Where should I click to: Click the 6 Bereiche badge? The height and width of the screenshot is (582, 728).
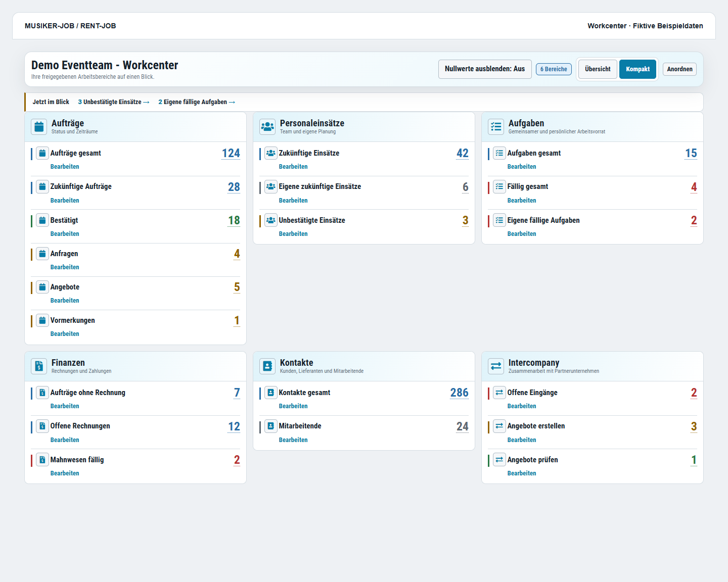[x=554, y=69]
